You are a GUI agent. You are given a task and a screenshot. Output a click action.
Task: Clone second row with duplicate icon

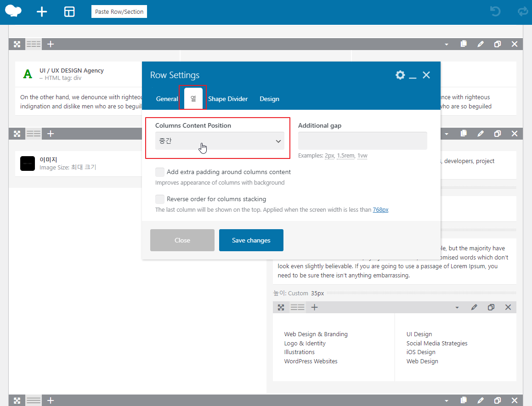(x=498, y=134)
